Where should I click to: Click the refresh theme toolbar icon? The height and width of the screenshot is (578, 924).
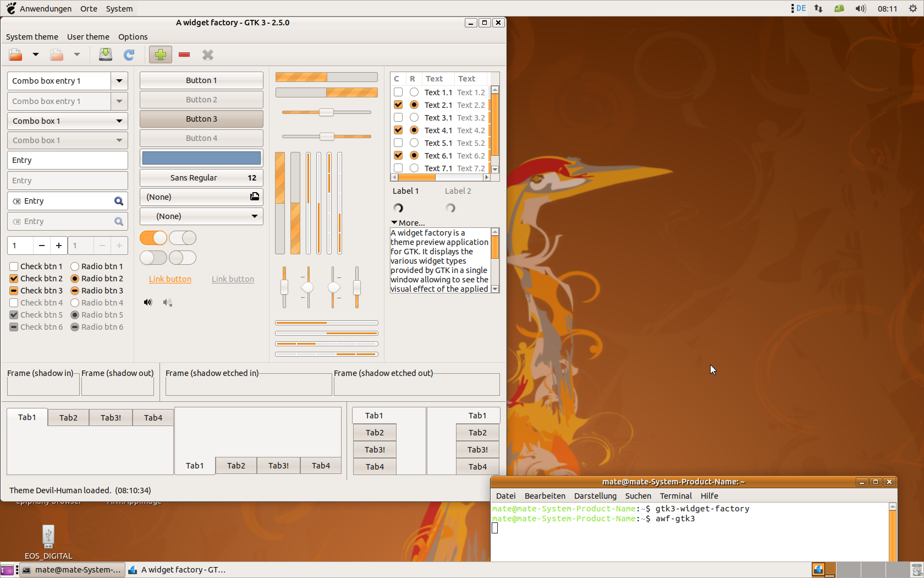click(129, 54)
